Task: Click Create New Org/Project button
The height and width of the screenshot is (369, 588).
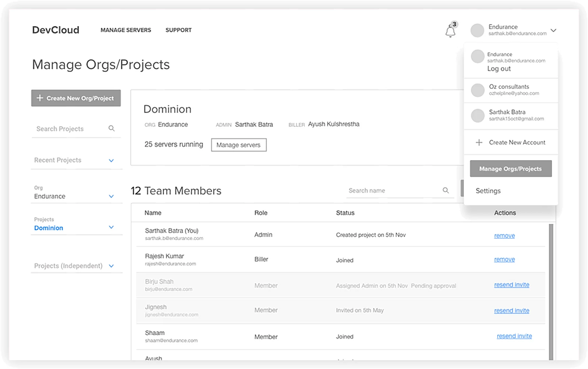Action: pyautogui.click(x=76, y=98)
